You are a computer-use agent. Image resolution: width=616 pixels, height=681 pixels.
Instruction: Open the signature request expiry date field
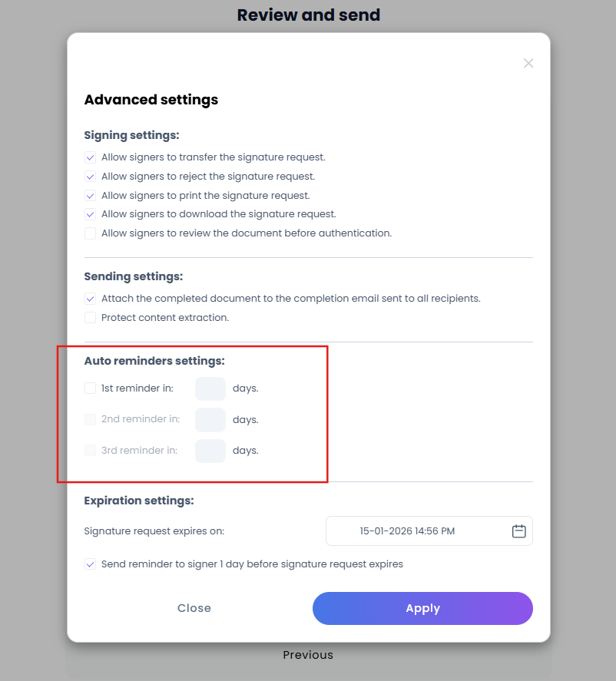(429, 531)
